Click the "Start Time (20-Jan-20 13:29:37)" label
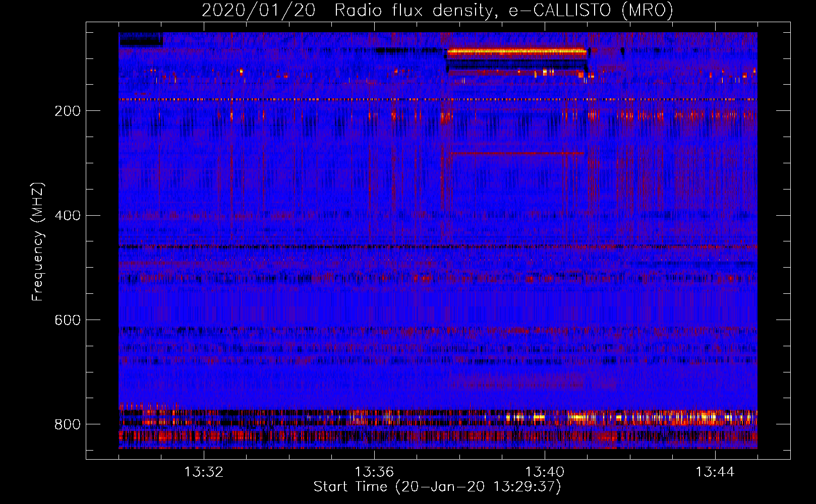Image resolution: width=816 pixels, height=504 pixels. click(x=437, y=487)
